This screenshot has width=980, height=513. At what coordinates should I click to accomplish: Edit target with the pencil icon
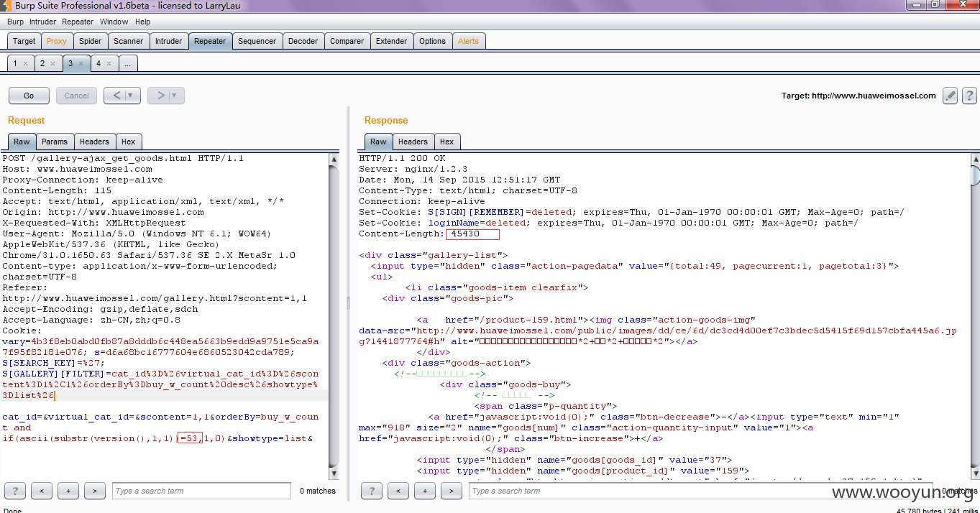point(950,96)
